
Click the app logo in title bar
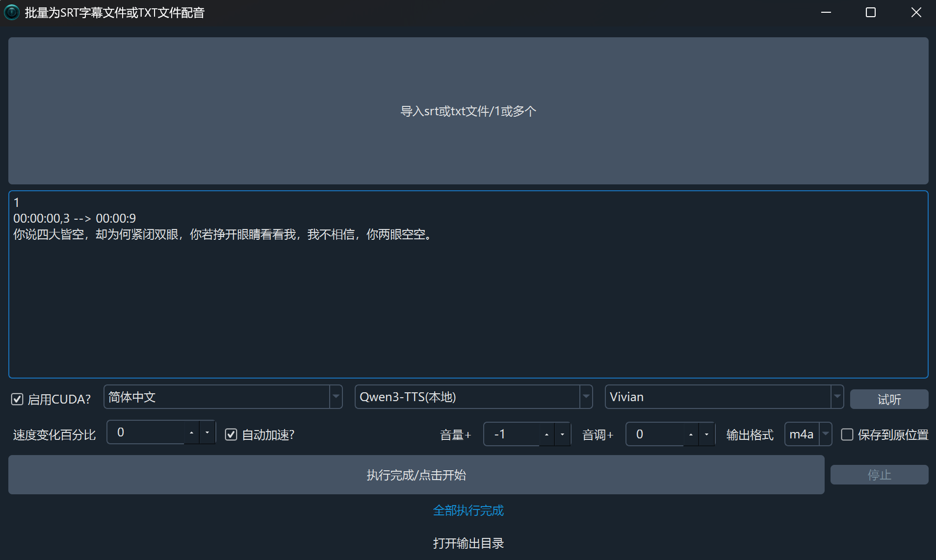coord(12,12)
